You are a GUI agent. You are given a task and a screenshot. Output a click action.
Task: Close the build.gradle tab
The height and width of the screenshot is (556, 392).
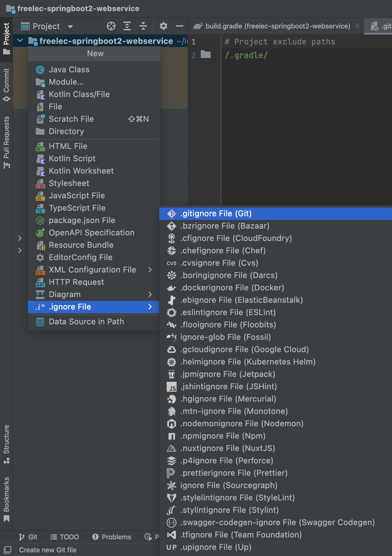357,26
